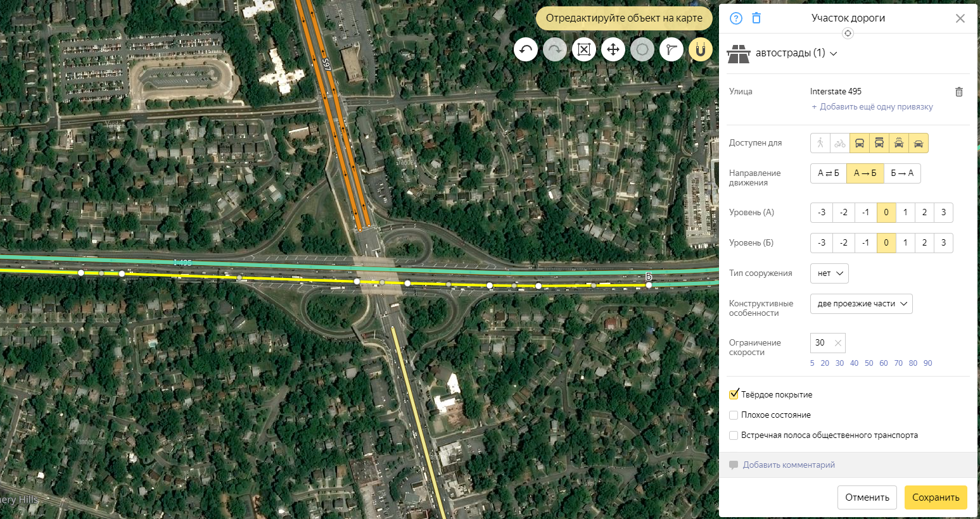The width and height of the screenshot is (980, 519).
Task: Click the road angle smoothing tool
Action: 671,49
